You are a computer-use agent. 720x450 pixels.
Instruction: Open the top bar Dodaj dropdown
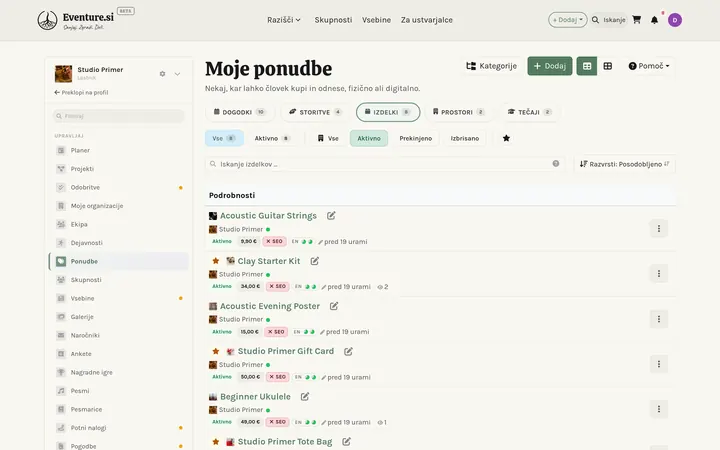click(568, 20)
